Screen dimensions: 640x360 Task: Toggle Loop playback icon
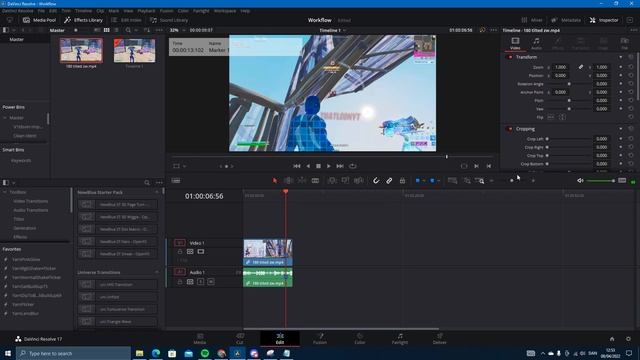[353, 166]
